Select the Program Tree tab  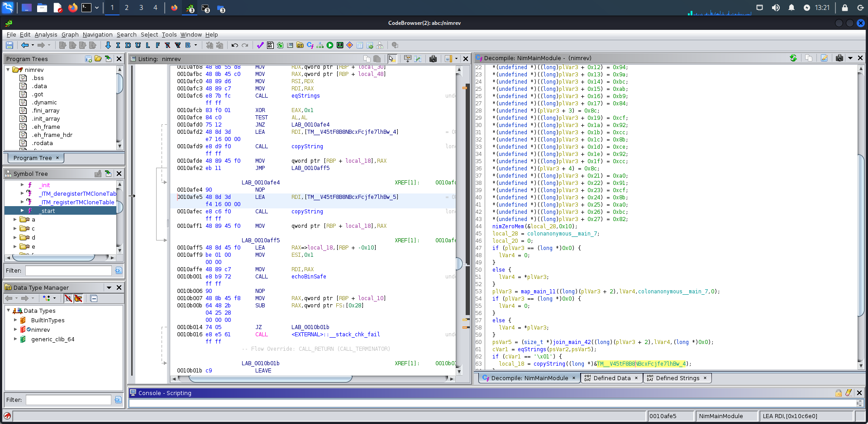coord(36,158)
